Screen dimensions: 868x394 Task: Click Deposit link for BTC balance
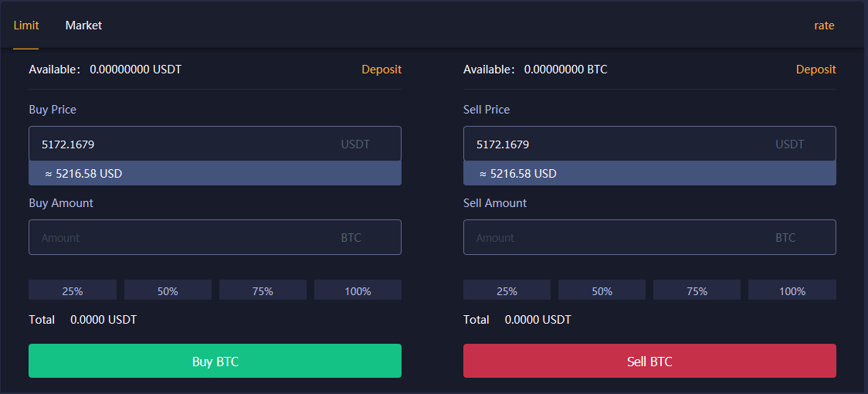click(x=815, y=70)
